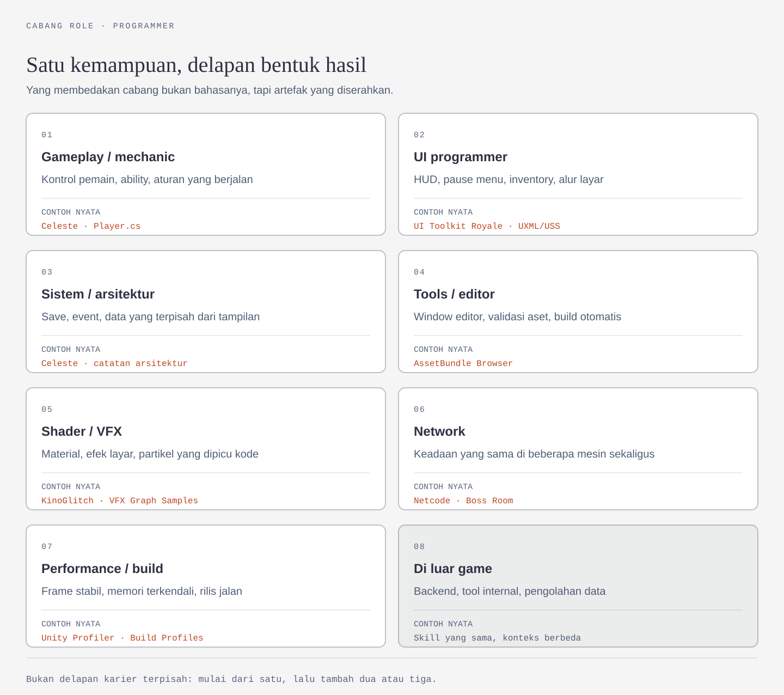Open KinoGlitch · VFX Graph Samples link
This screenshot has width=784, height=695.
pos(120,501)
